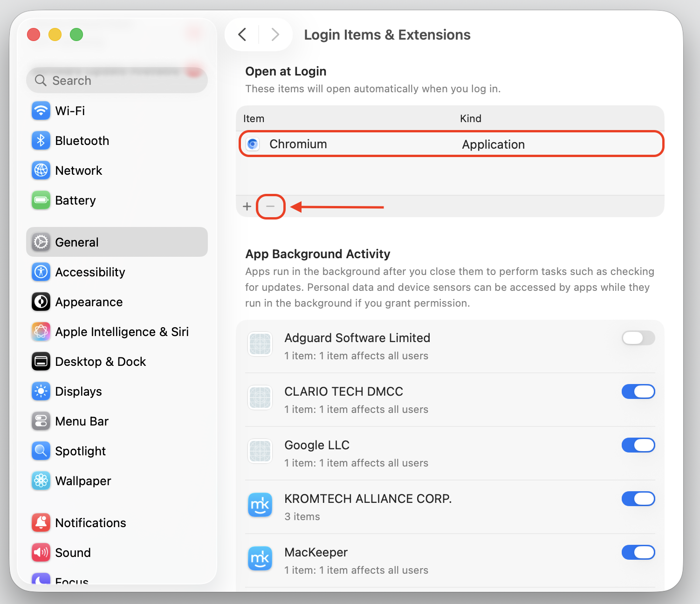Viewport: 700px width, 604px height.
Task: Select the Battery icon
Action: 41,200
